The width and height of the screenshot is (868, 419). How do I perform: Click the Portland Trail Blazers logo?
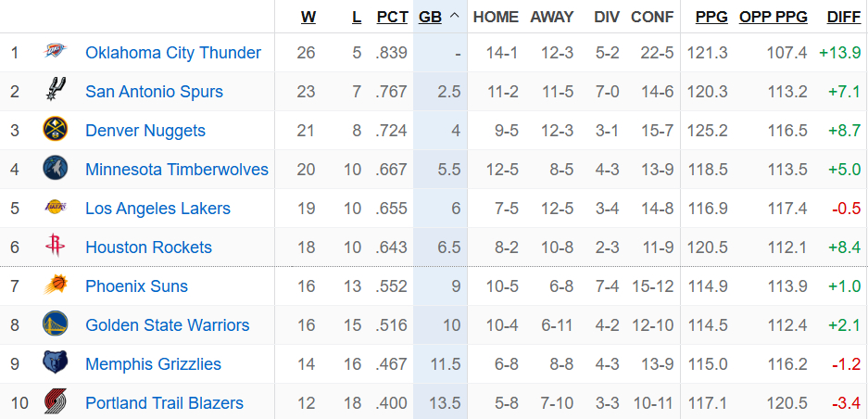(x=56, y=402)
